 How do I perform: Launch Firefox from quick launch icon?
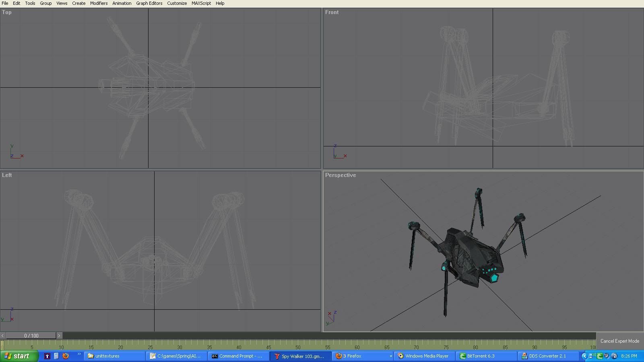[x=66, y=356]
